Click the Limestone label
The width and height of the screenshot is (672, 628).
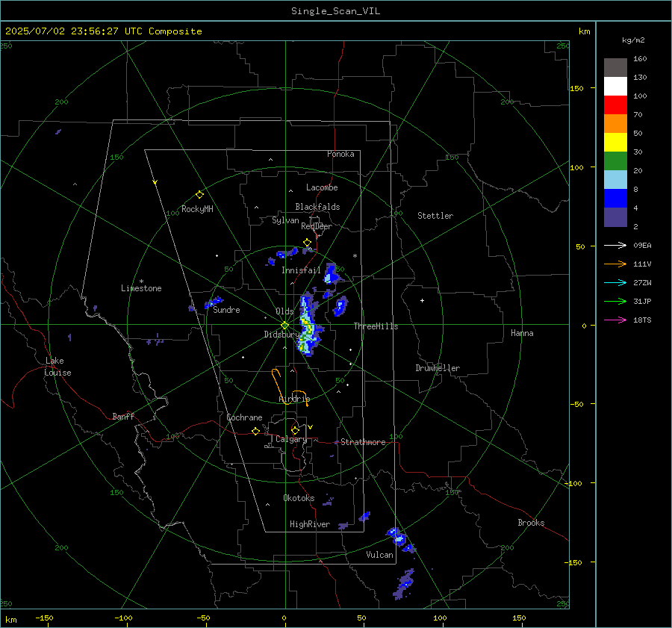click(141, 288)
